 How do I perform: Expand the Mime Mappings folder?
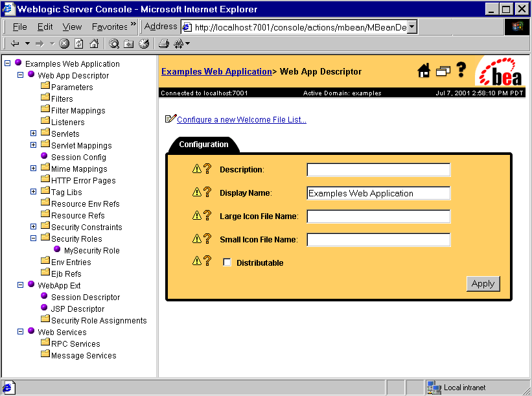33,169
